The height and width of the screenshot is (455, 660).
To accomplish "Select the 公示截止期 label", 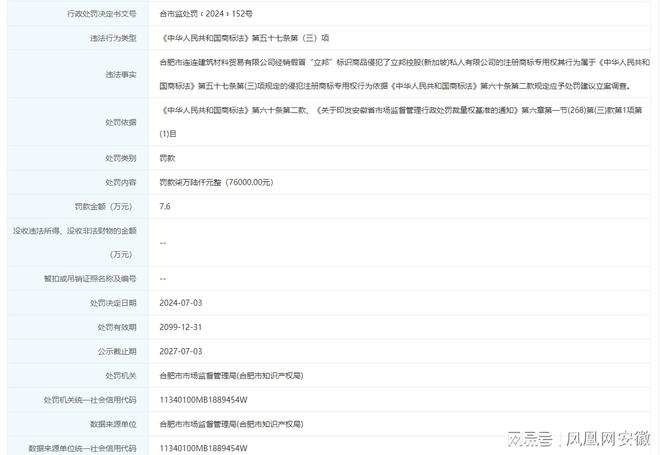I will click(117, 351).
